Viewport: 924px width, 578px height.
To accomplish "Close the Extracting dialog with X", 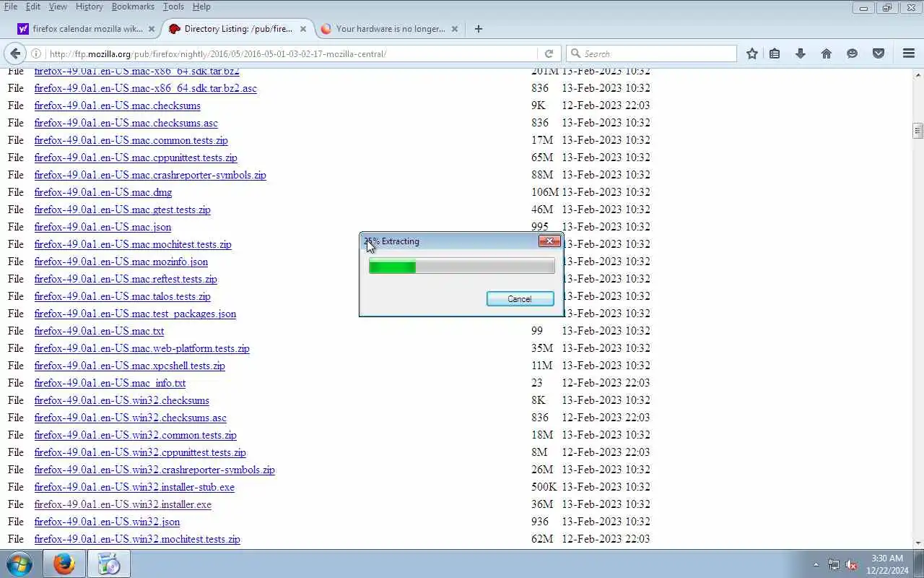I will tap(549, 241).
